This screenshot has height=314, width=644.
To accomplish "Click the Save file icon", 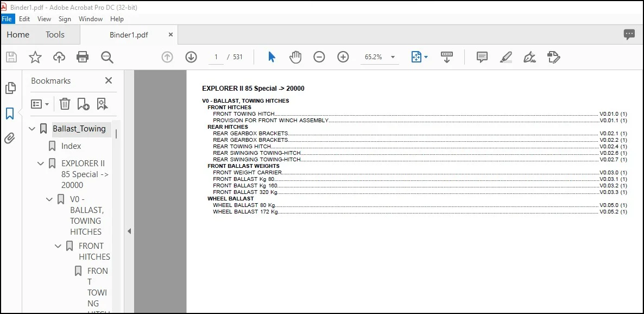I will pyautogui.click(x=11, y=57).
